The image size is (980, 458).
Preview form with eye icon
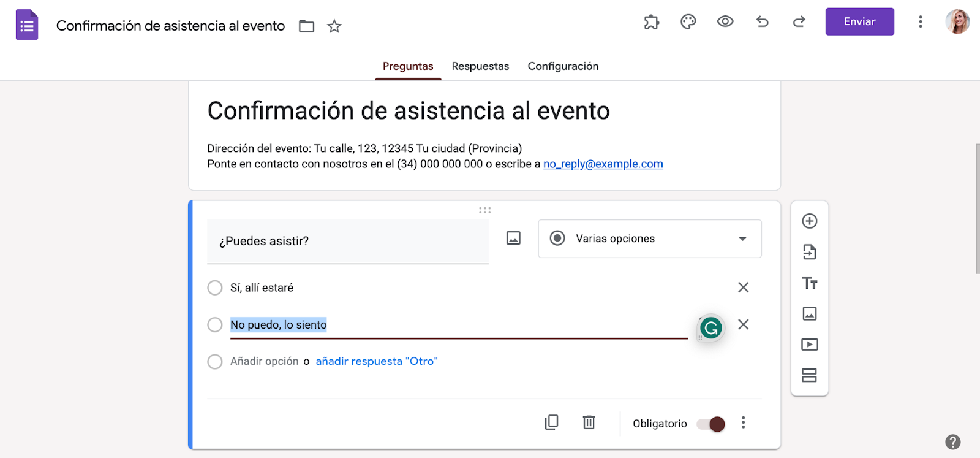click(725, 22)
